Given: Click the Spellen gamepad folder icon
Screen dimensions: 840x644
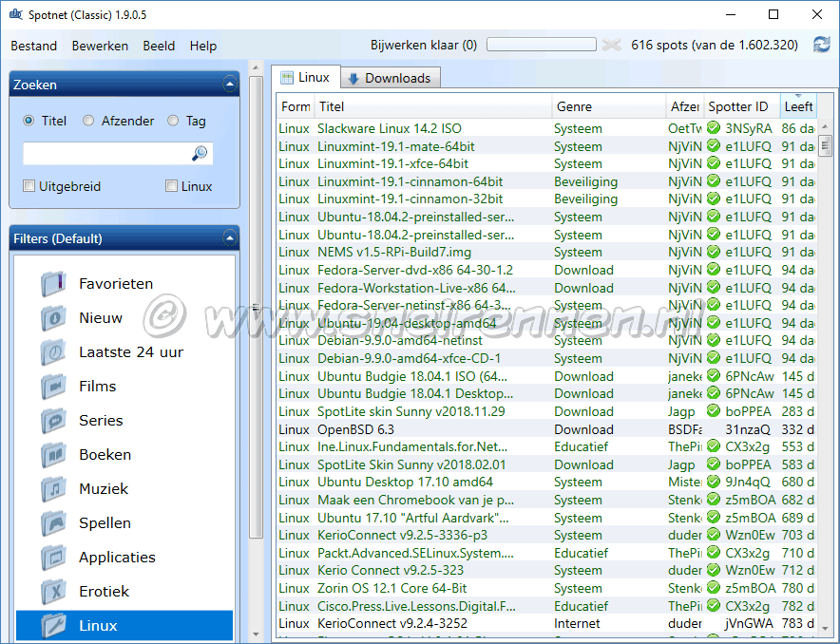Looking at the screenshot, I should [x=53, y=523].
